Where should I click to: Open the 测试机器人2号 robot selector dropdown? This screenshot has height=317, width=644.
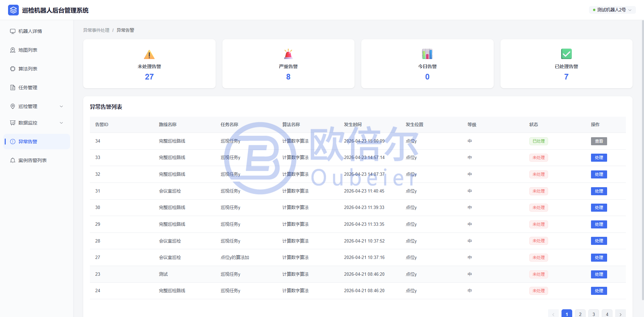click(x=612, y=10)
